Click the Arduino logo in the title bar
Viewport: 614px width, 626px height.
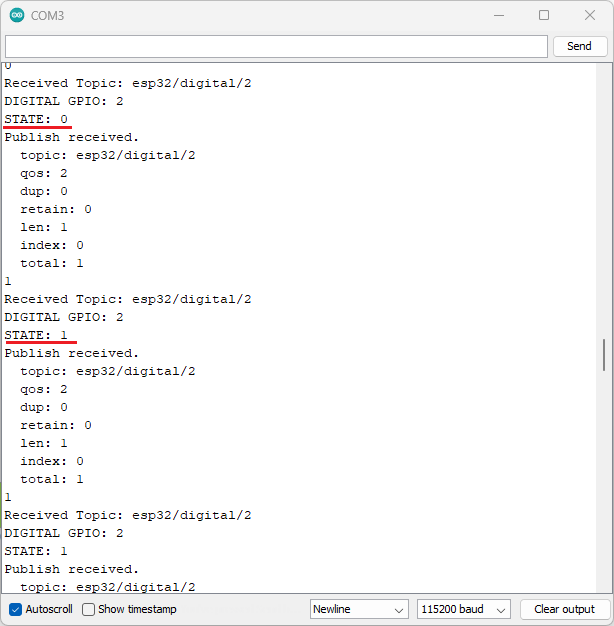tap(17, 16)
